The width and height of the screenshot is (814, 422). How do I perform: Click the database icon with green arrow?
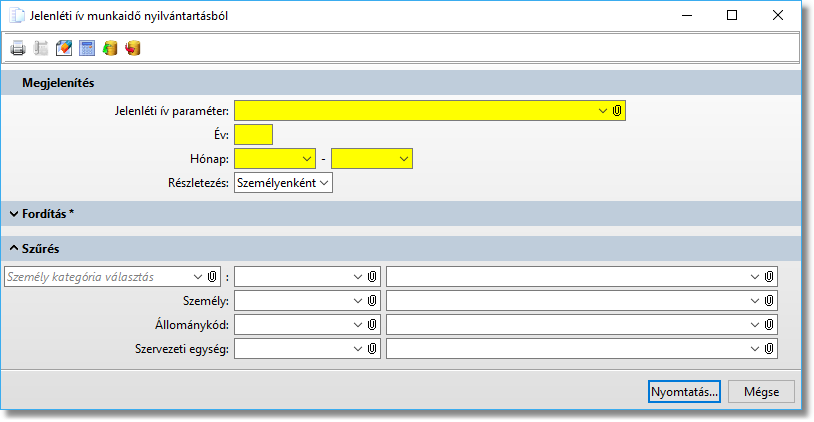pyautogui.click(x=110, y=48)
